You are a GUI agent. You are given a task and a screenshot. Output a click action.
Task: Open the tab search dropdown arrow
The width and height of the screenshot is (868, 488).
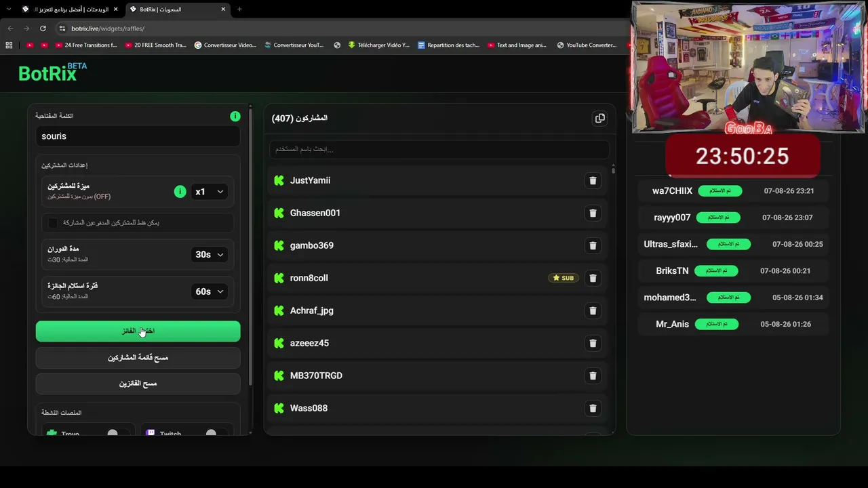point(8,9)
